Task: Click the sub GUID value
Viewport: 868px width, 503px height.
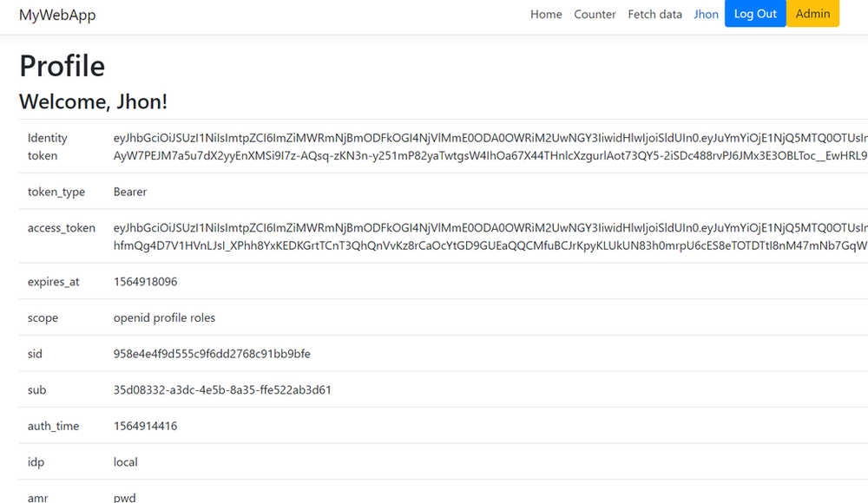Action: click(x=222, y=390)
